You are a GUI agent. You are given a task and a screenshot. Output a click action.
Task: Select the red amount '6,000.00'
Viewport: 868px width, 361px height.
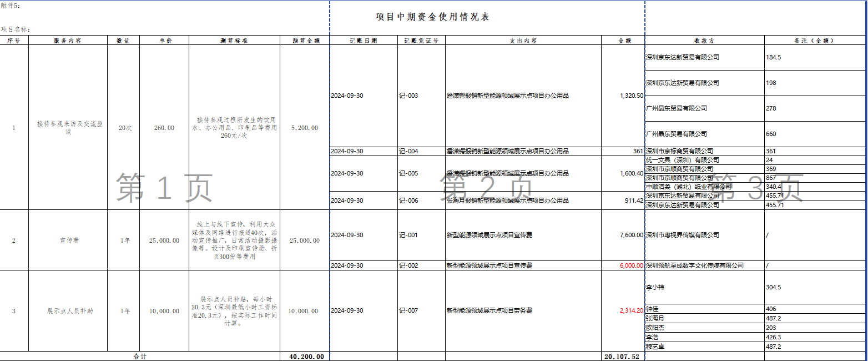coord(623,265)
